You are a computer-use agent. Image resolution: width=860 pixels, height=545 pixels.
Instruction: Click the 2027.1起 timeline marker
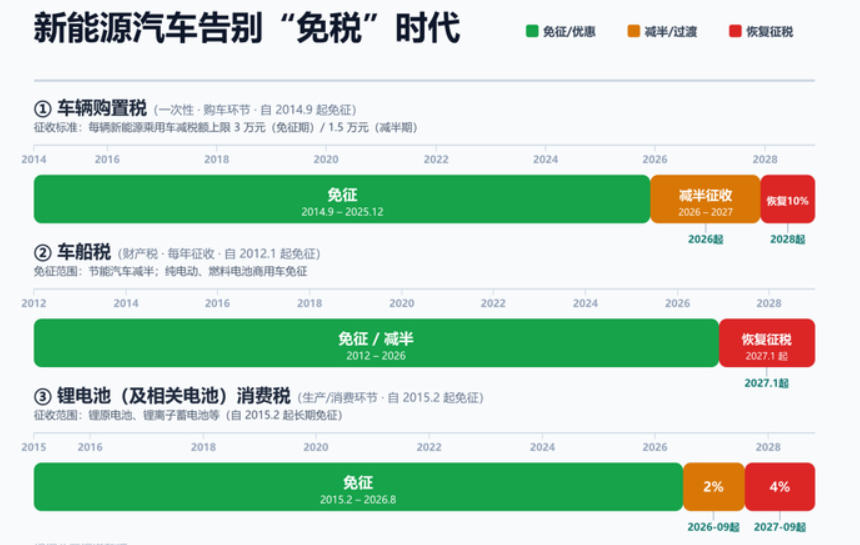pyautogui.click(x=767, y=383)
